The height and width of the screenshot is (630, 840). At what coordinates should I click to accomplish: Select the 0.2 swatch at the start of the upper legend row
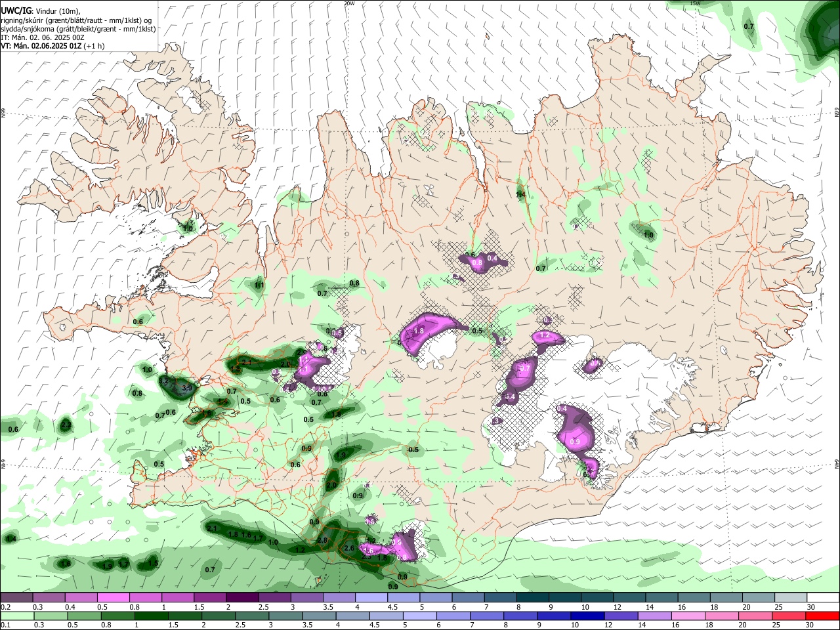click(x=16, y=597)
